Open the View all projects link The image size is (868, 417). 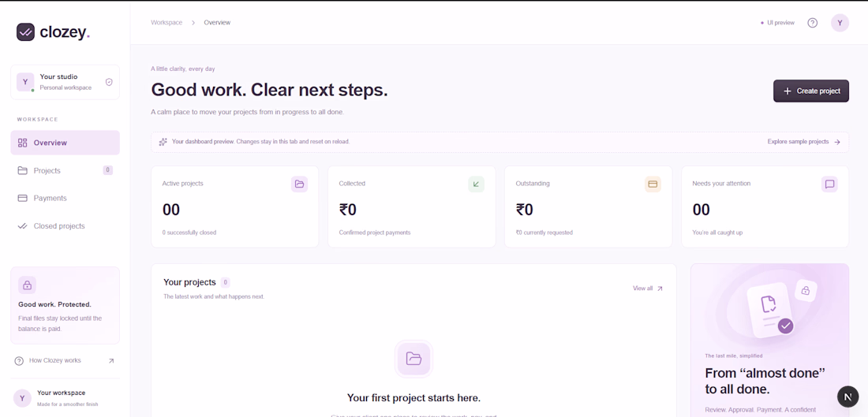click(x=648, y=289)
